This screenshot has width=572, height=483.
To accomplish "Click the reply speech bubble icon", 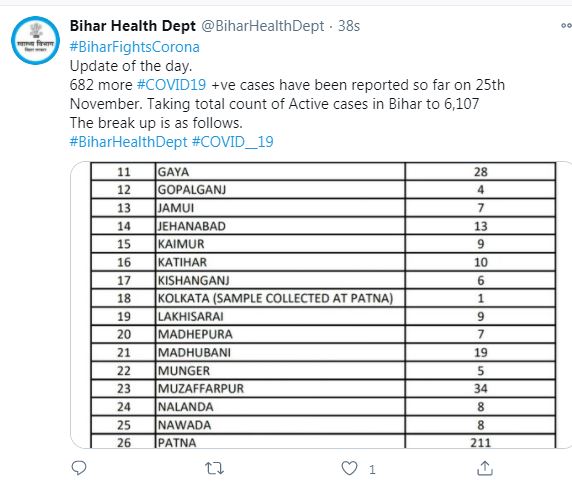I will 79,468.
